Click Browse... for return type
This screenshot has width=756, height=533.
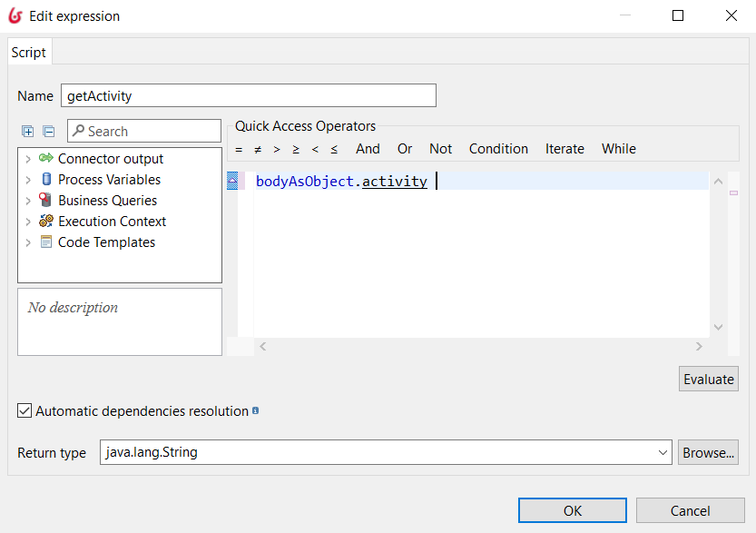coord(708,452)
